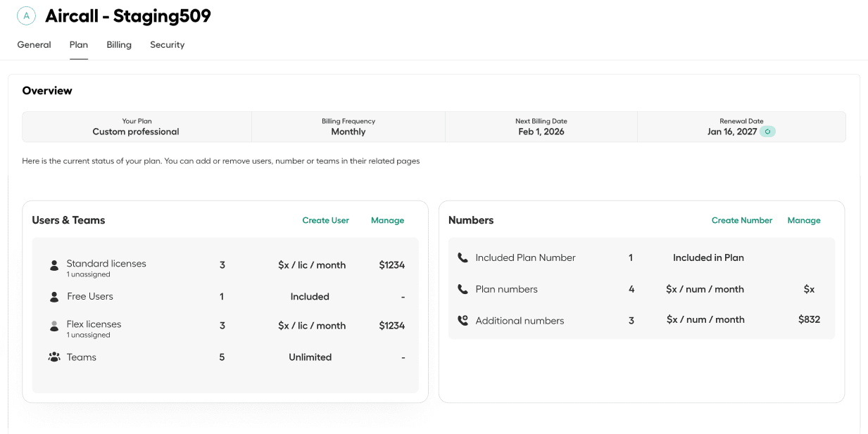Click the Your Plan label
This screenshot has width=868, height=434.
[137, 121]
